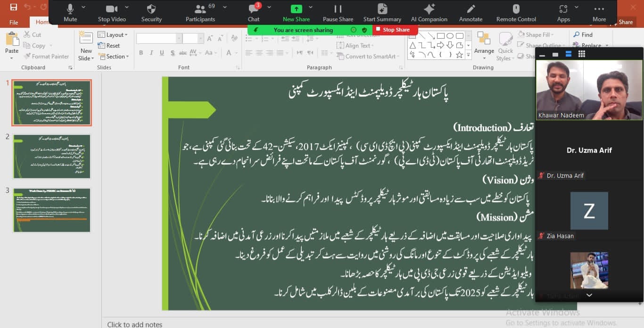Switch video panel to grid view

point(582,55)
